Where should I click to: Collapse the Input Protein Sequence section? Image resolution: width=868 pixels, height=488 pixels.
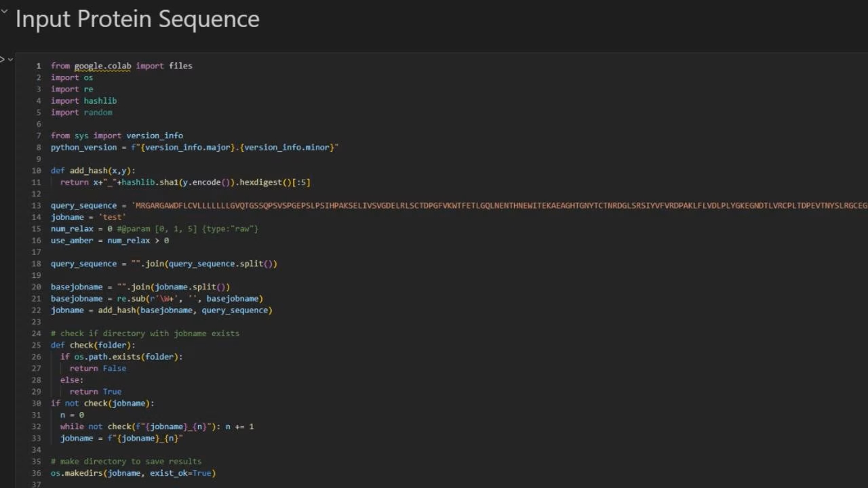[x=4, y=12]
